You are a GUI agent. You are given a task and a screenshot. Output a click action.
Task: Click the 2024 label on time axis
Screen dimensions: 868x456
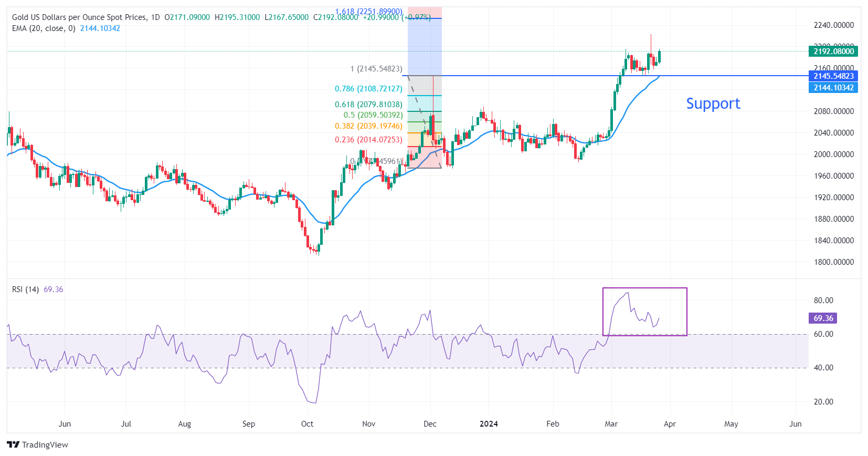pos(489,424)
